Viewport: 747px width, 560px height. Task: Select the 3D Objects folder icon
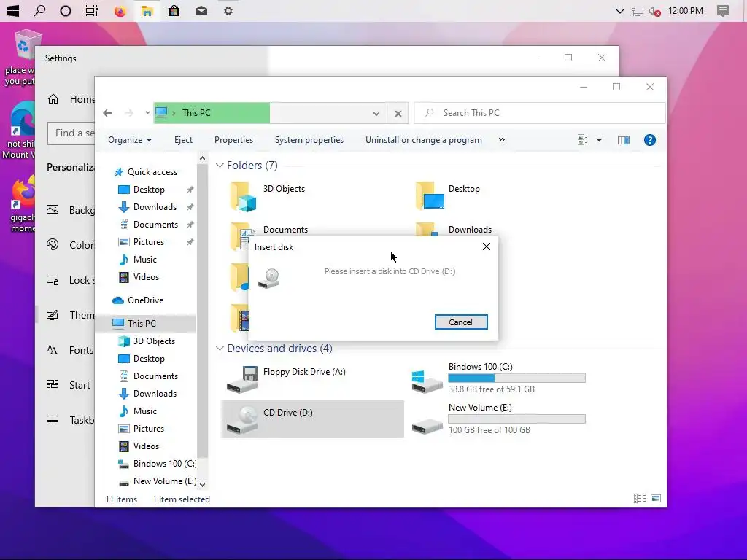pyautogui.click(x=244, y=196)
